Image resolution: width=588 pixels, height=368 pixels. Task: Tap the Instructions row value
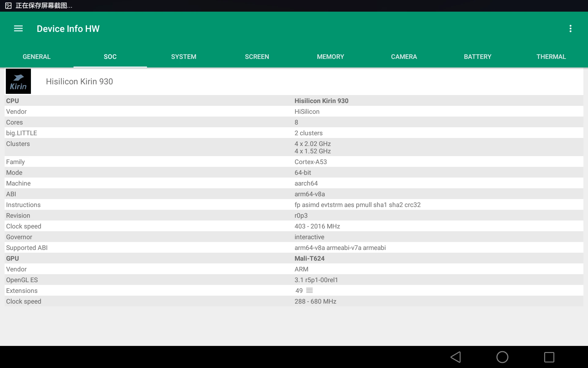click(357, 205)
